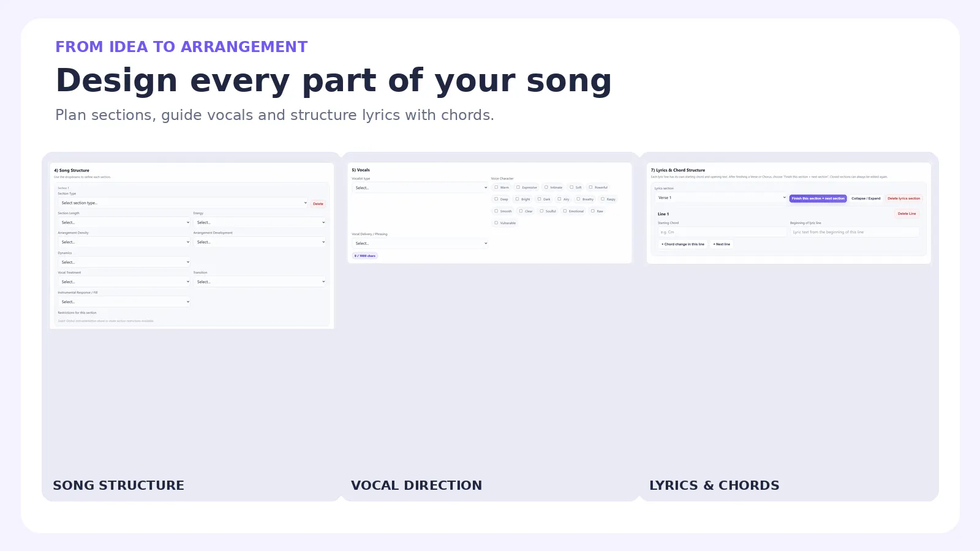Open the Lyrics section Verse 1 dropdown
The width and height of the screenshot is (980, 551).
pos(721,198)
